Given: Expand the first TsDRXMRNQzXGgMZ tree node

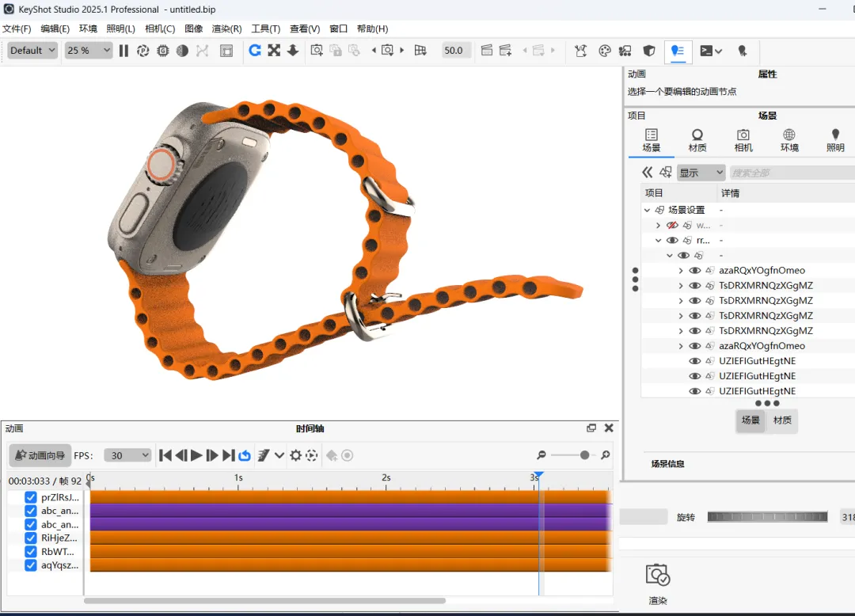Looking at the screenshot, I should 681,286.
